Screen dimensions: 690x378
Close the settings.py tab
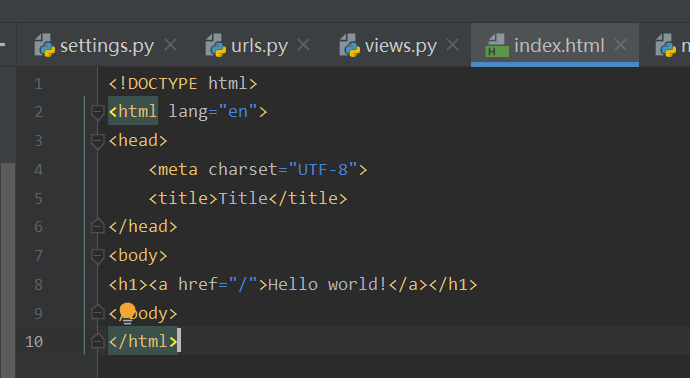click(x=170, y=45)
